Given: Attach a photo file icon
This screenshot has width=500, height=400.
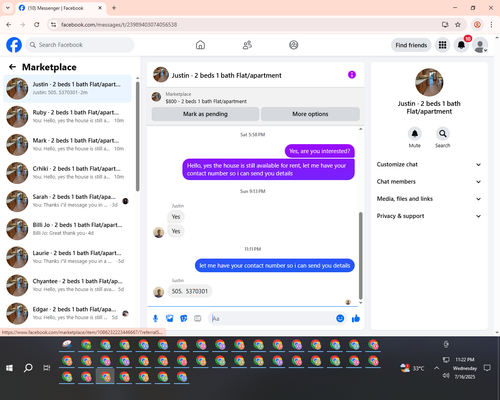Looking at the screenshot, I should tap(169, 319).
